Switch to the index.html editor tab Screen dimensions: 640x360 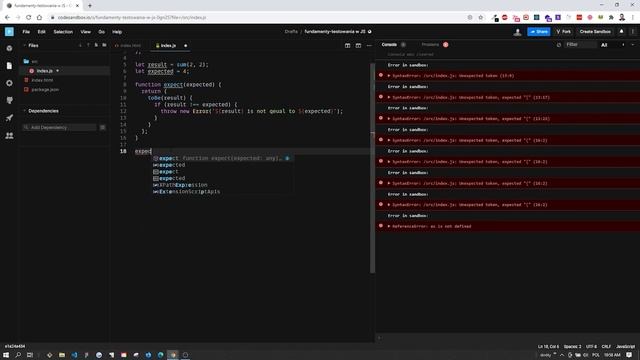129,46
